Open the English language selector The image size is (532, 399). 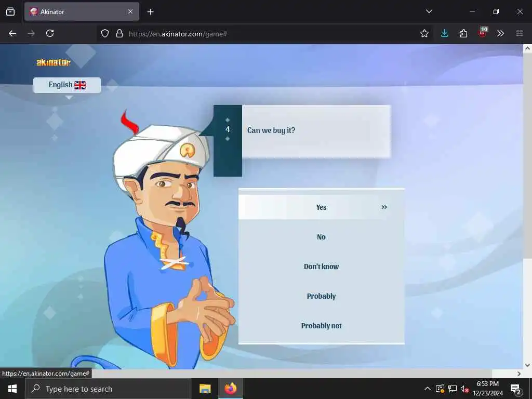(x=67, y=85)
